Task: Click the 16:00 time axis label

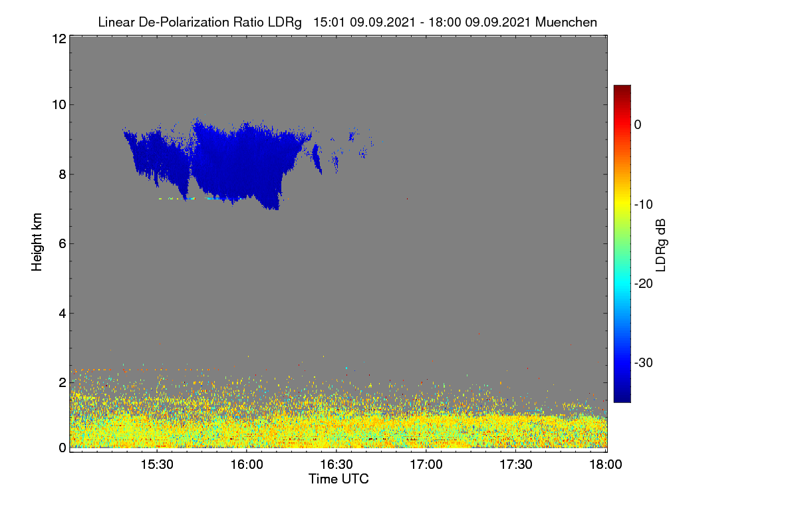Action: point(246,465)
